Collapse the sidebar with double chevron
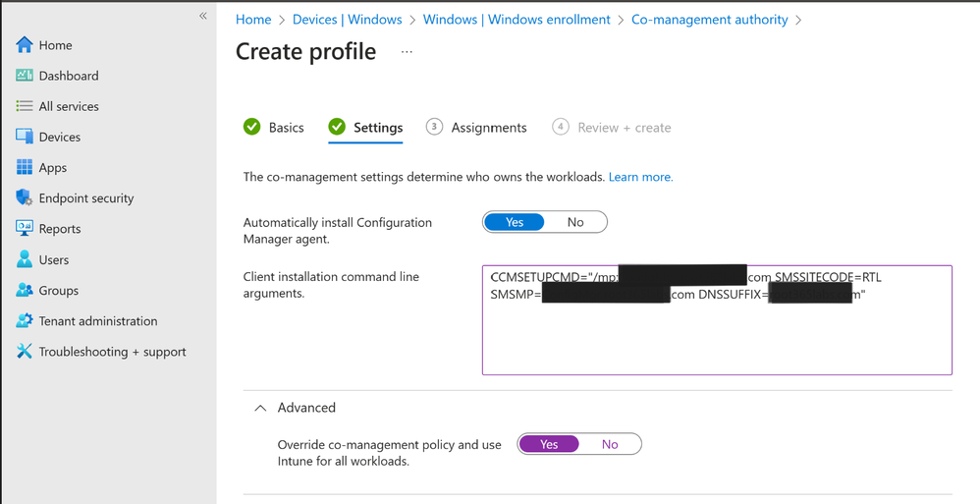Viewport: 980px width, 504px height. coord(203,16)
